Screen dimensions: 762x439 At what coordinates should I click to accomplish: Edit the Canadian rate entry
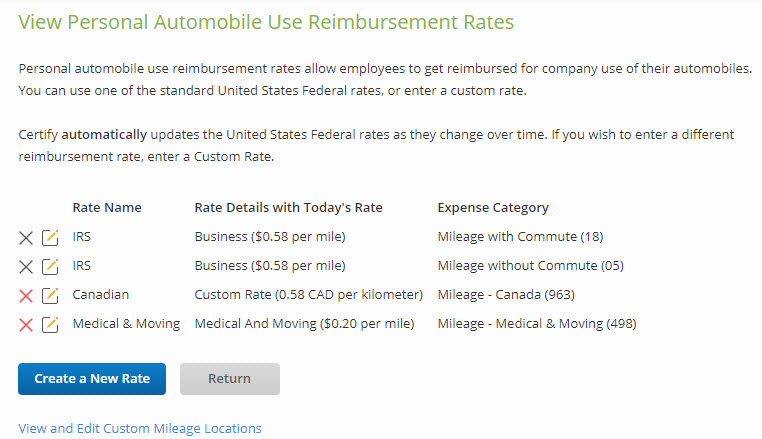point(50,296)
